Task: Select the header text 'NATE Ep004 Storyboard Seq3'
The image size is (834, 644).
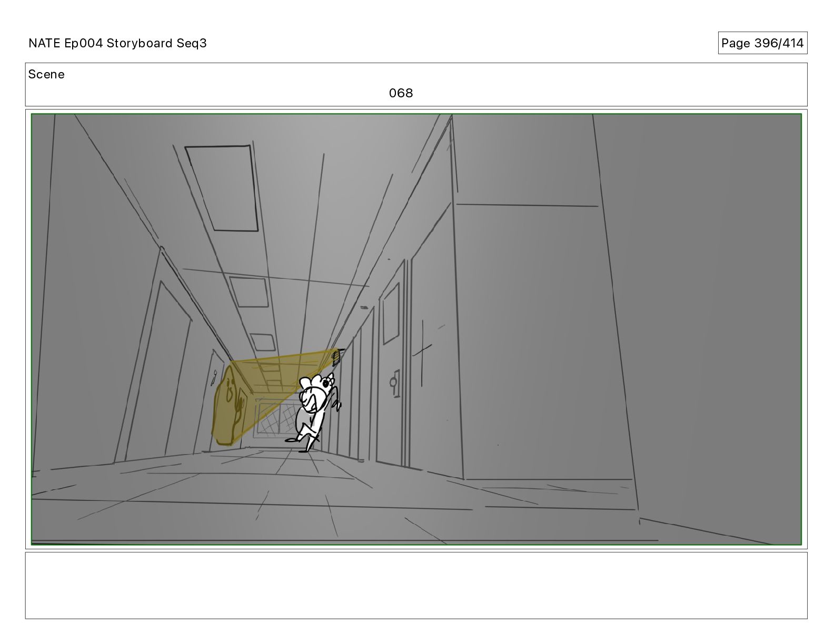Action: click(x=117, y=43)
